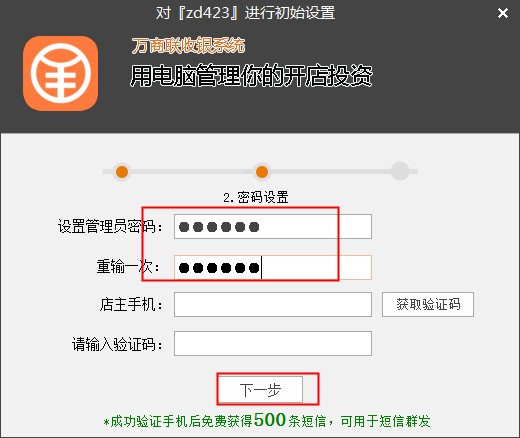Select the third gray step dot
This screenshot has height=438, width=520.
click(x=400, y=171)
